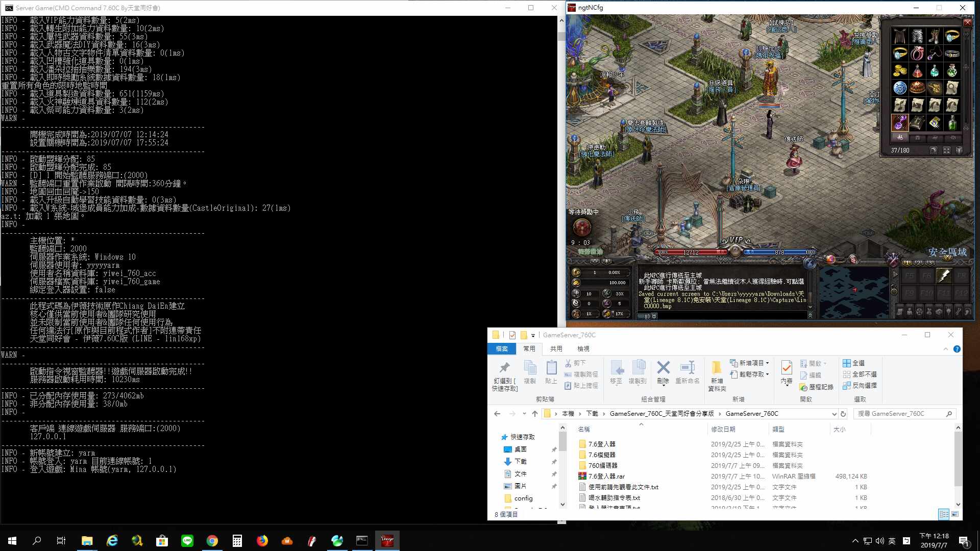This screenshot has height=551, width=980.
Task: Expand the game chat window upward
Action: pyautogui.click(x=810, y=315)
